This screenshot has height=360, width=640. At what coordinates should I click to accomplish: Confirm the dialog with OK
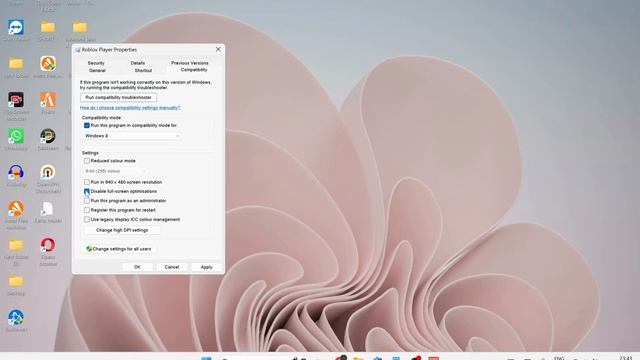point(137,267)
